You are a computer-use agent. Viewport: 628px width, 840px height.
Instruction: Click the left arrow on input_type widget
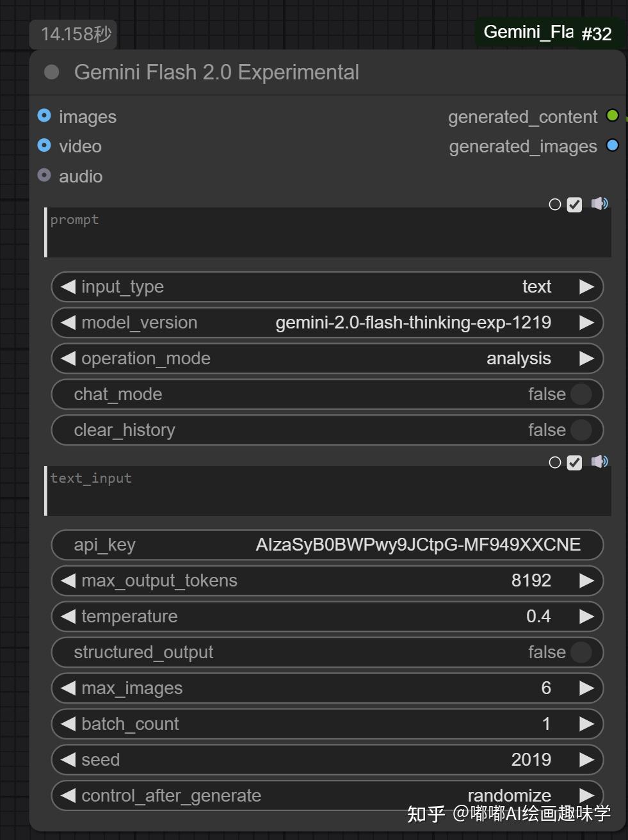[67, 287]
